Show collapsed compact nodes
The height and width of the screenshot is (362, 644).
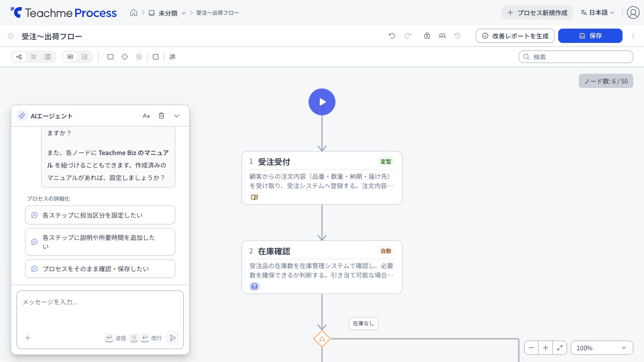[x=85, y=57]
